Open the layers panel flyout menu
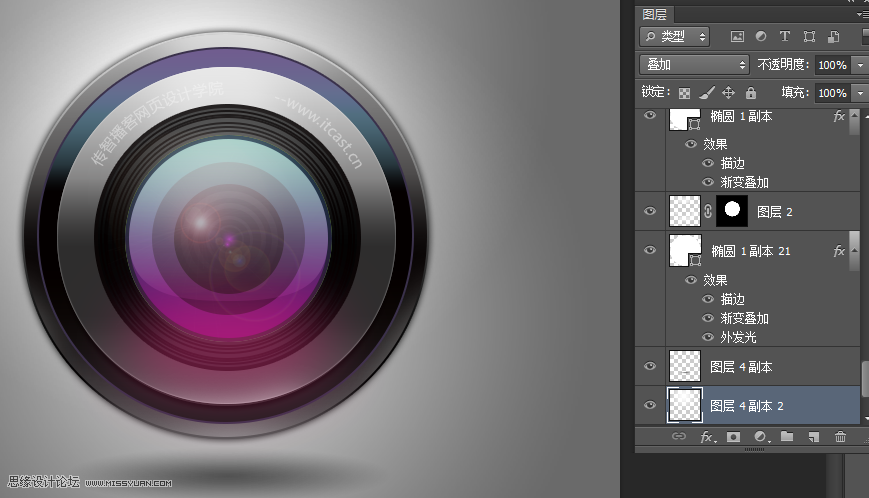Image resolution: width=869 pixels, height=498 pixels. pyautogui.click(x=861, y=14)
